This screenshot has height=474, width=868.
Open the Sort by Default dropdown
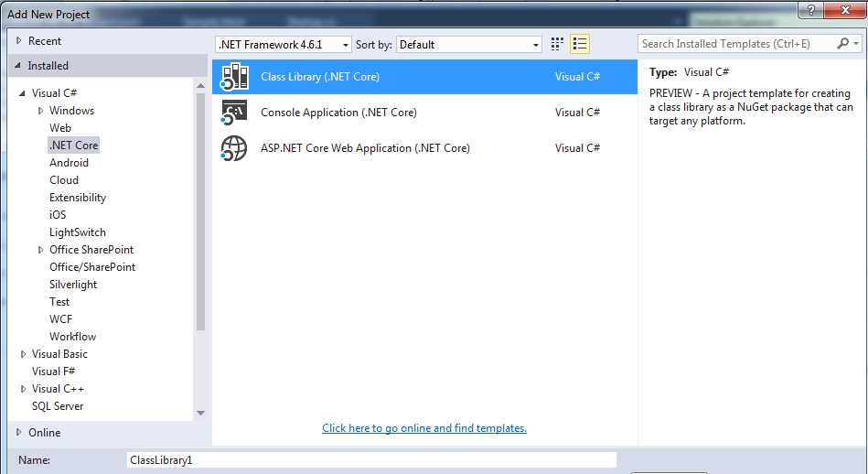[x=469, y=44]
